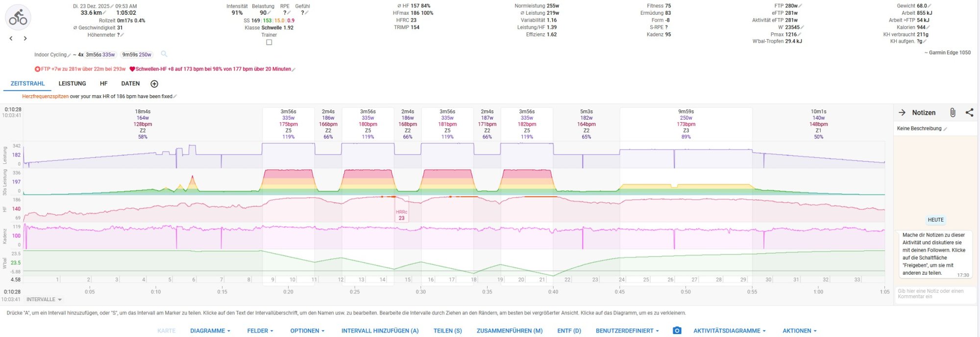
Task: Click the magnifier icon next to interval summary
Action: (x=164, y=54)
